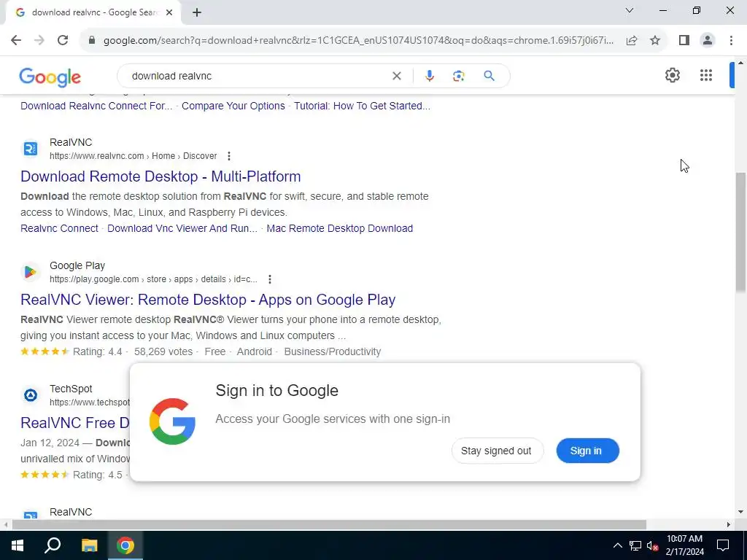This screenshot has height=560, width=747.
Task: Focus the Chrome address bar
Action: (x=357, y=41)
